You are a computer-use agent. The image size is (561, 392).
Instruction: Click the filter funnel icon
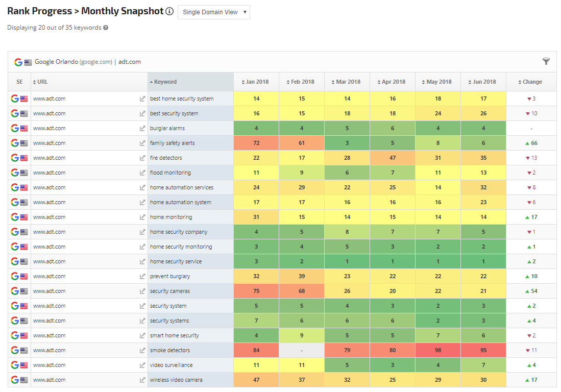[546, 62]
